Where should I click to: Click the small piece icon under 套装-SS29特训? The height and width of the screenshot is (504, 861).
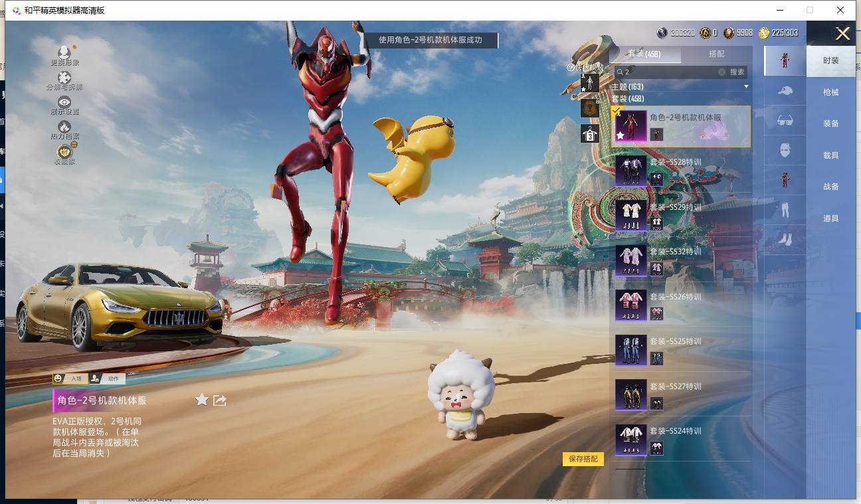(x=656, y=224)
